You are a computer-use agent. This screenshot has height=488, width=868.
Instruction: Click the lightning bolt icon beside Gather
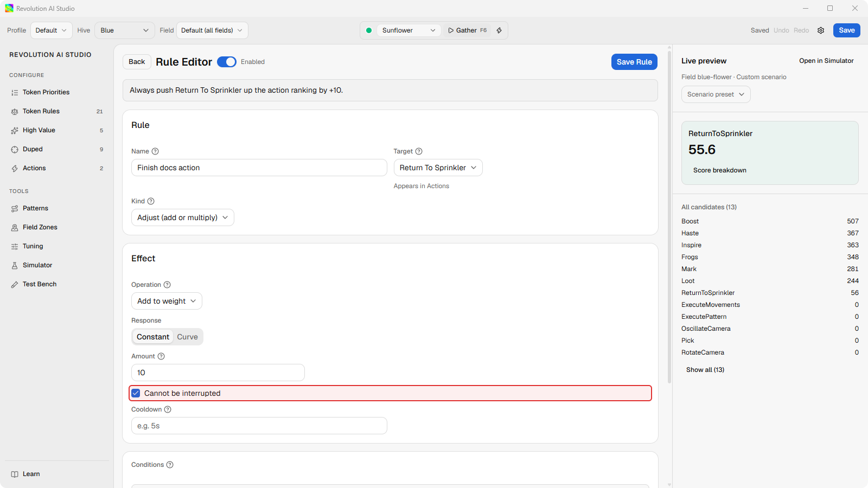[x=499, y=30]
